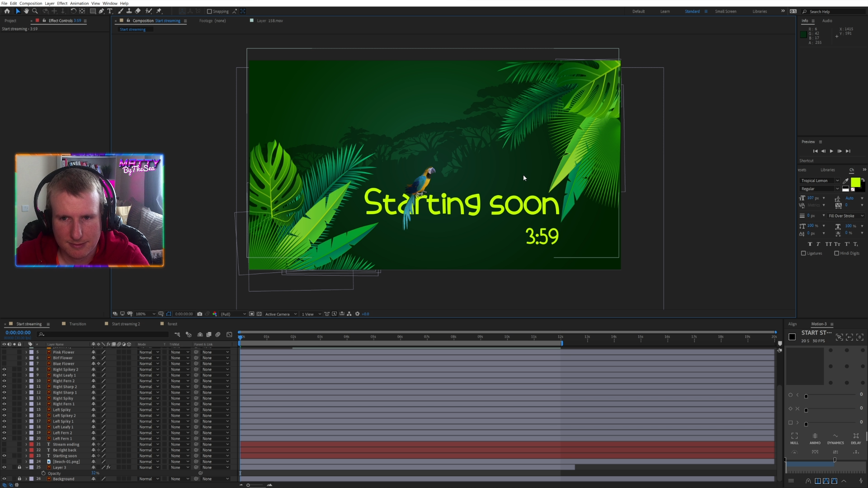The height and width of the screenshot is (488, 868).
Task: Expand the Starting soon layer properties
Action: click(x=26, y=456)
